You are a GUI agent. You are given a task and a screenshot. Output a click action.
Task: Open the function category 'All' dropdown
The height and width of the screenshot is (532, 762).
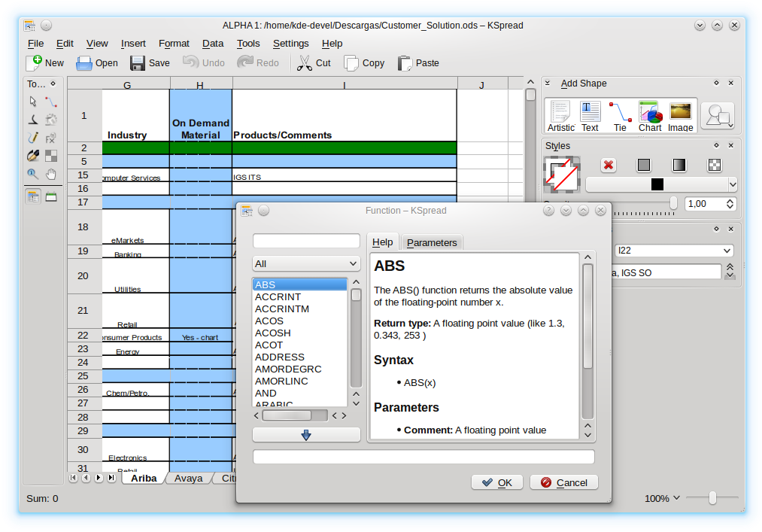306,263
